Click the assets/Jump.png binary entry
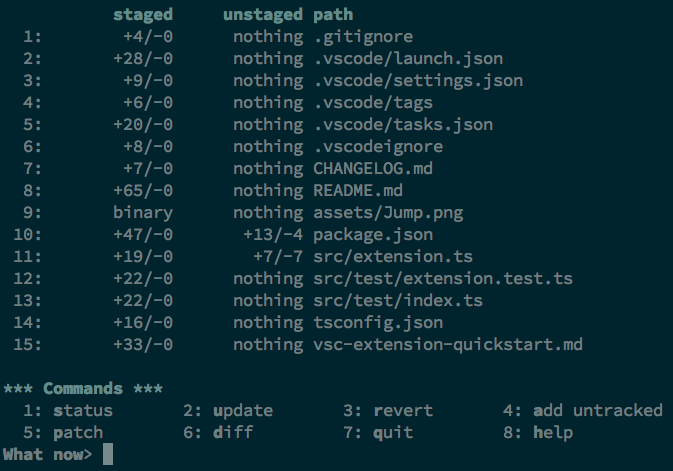The image size is (673, 471). click(388, 213)
